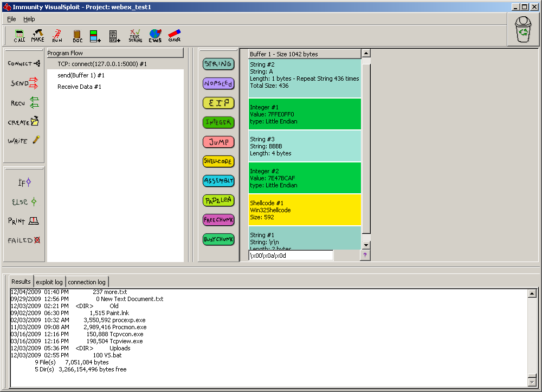Image resolution: width=542 pixels, height=392 pixels.
Task: Select the Integer #1 buffer block
Action: (x=305, y=114)
